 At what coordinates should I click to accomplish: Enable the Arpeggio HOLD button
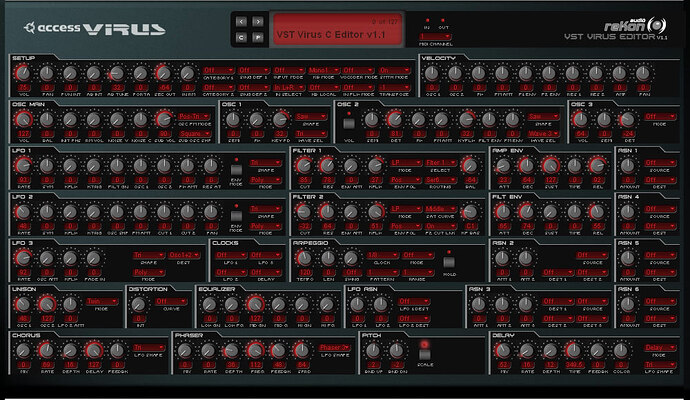click(449, 262)
